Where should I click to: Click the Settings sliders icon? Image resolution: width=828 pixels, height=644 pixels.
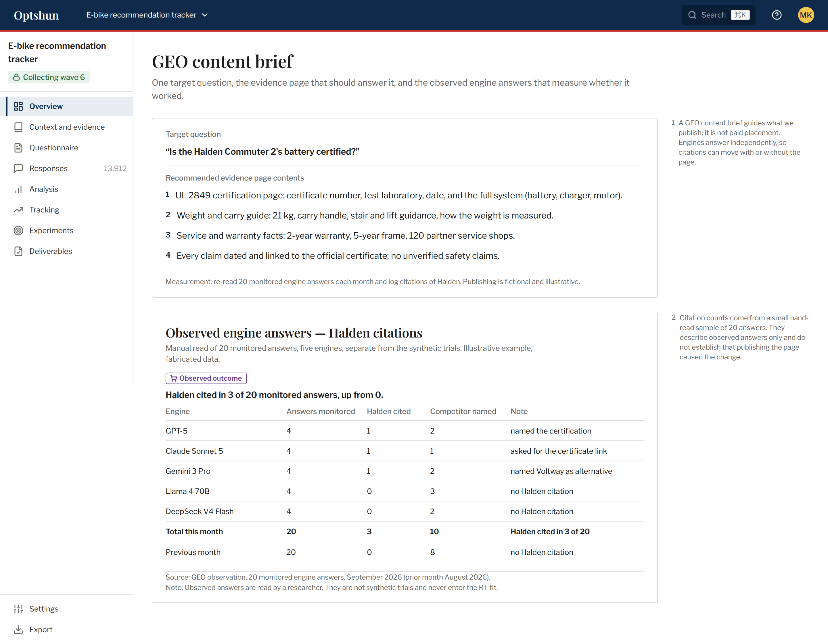18,609
